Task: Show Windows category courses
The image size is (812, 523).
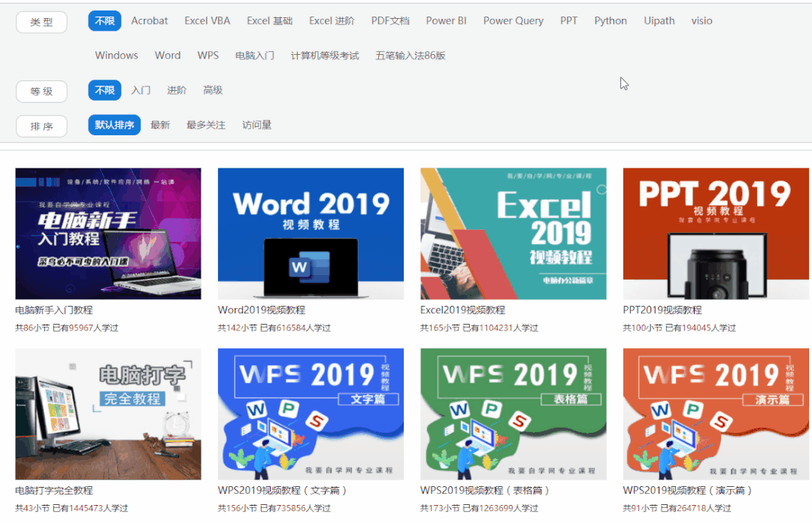Action: [117, 56]
